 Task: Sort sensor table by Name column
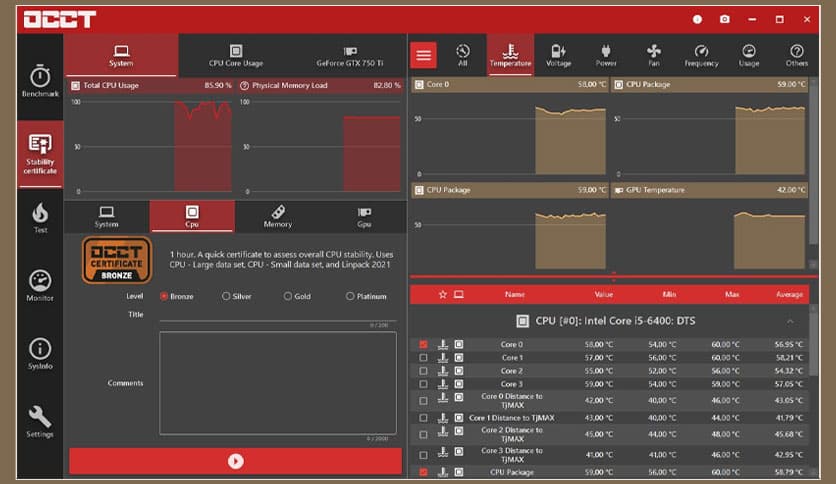(515, 294)
